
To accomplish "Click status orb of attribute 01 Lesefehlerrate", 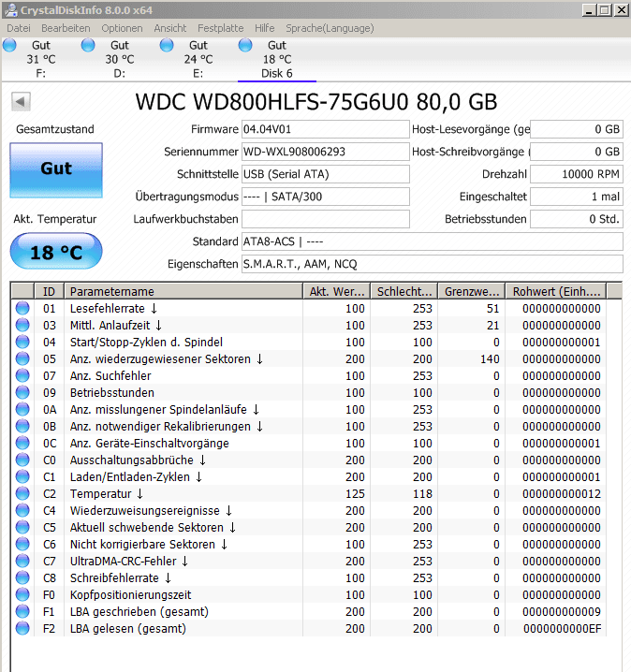I will point(22,308).
